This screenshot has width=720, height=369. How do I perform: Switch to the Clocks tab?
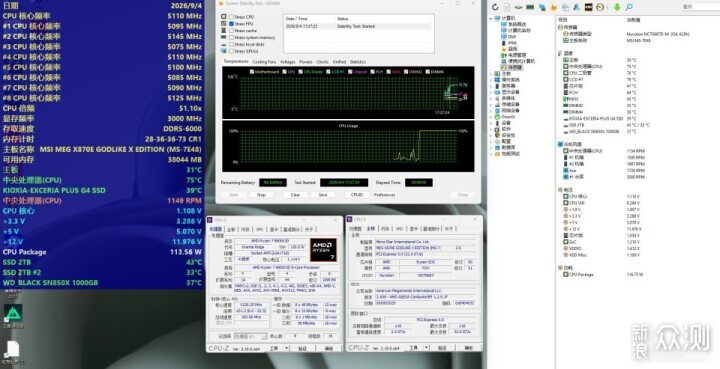pos(322,62)
